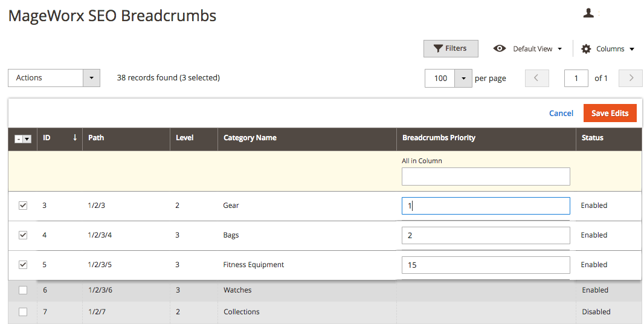
Task: Uncheck the Gear row checkbox
Action: point(23,205)
